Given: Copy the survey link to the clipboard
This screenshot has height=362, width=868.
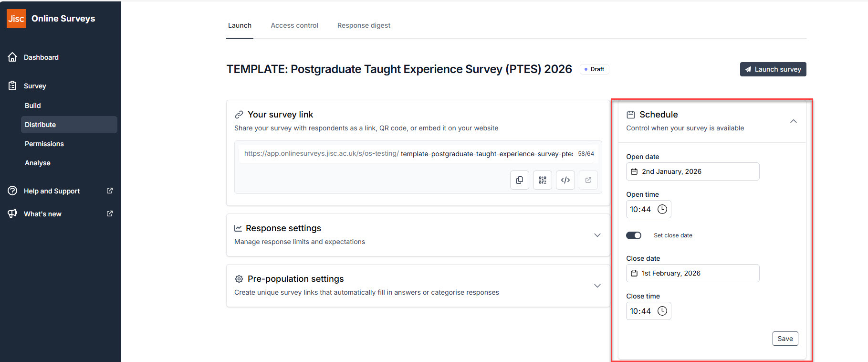Looking at the screenshot, I should pos(520,180).
